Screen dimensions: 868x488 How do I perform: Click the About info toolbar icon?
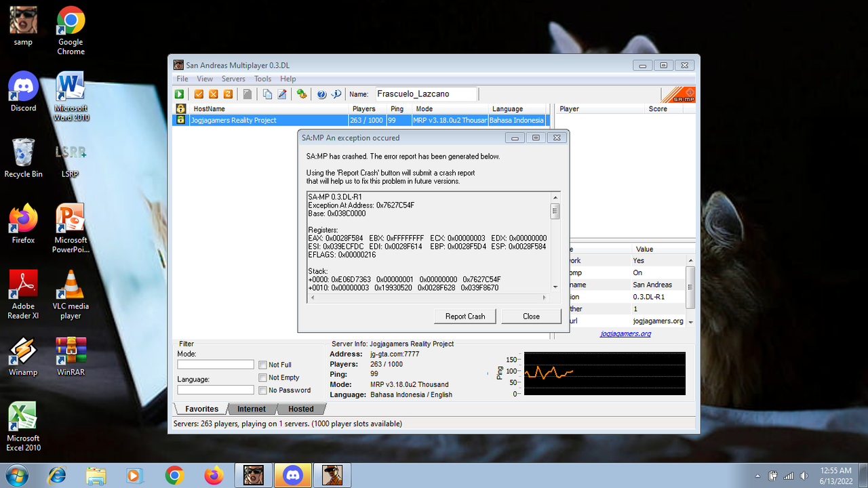(336, 94)
